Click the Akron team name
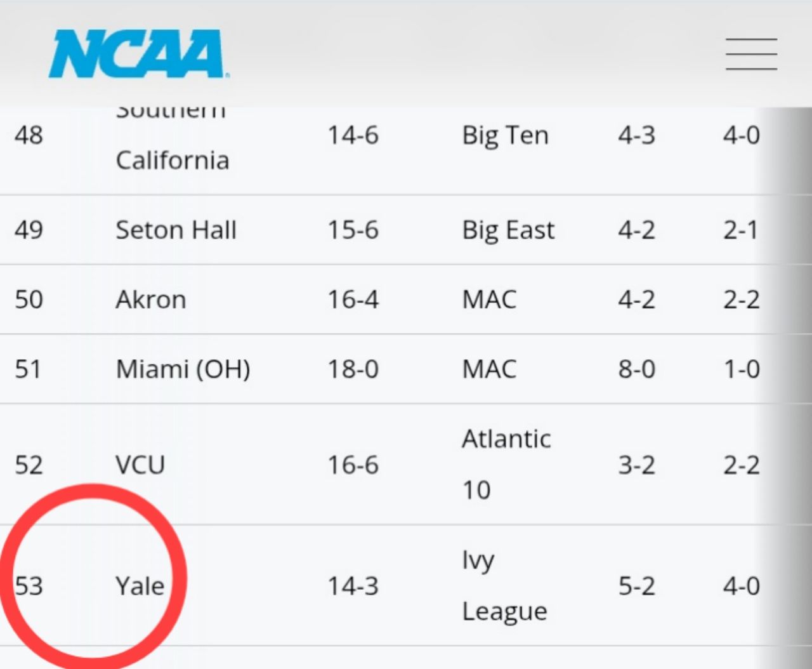The width and height of the screenshot is (812, 669). pos(150,300)
